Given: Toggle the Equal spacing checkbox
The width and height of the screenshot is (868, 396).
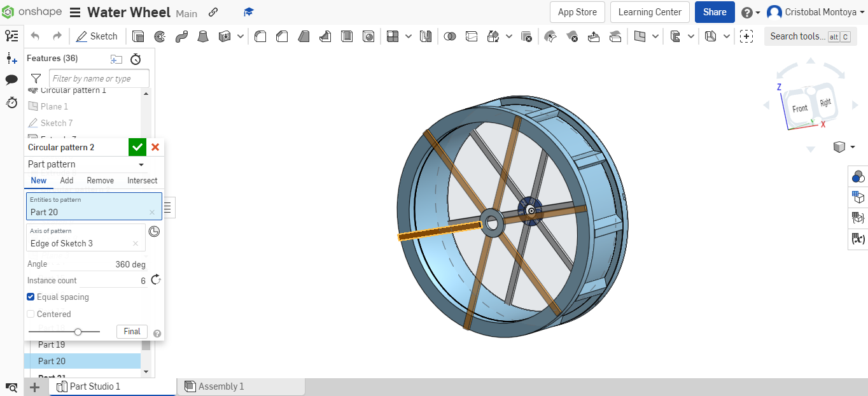Looking at the screenshot, I should tap(31, 297).
